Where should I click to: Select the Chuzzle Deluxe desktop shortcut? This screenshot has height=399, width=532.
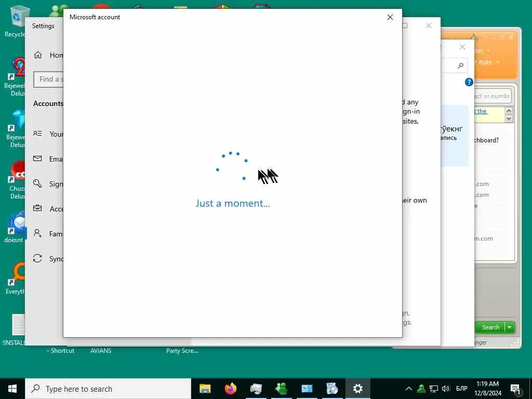[17, 180]
